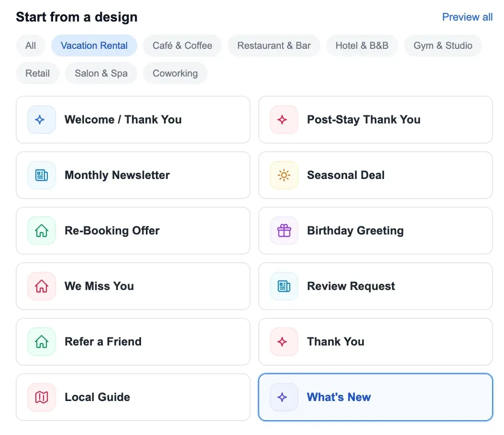Click the Seasonal Deal label

[346, 175]
